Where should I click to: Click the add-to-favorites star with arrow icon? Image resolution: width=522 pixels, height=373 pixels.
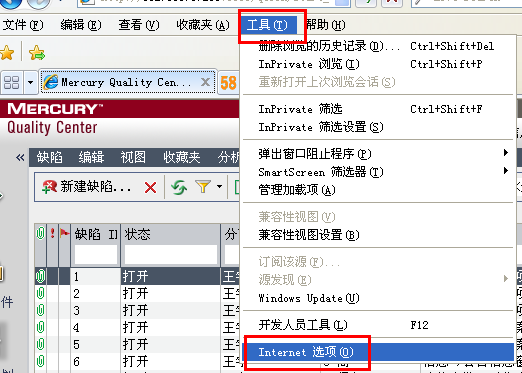[37, 53]
